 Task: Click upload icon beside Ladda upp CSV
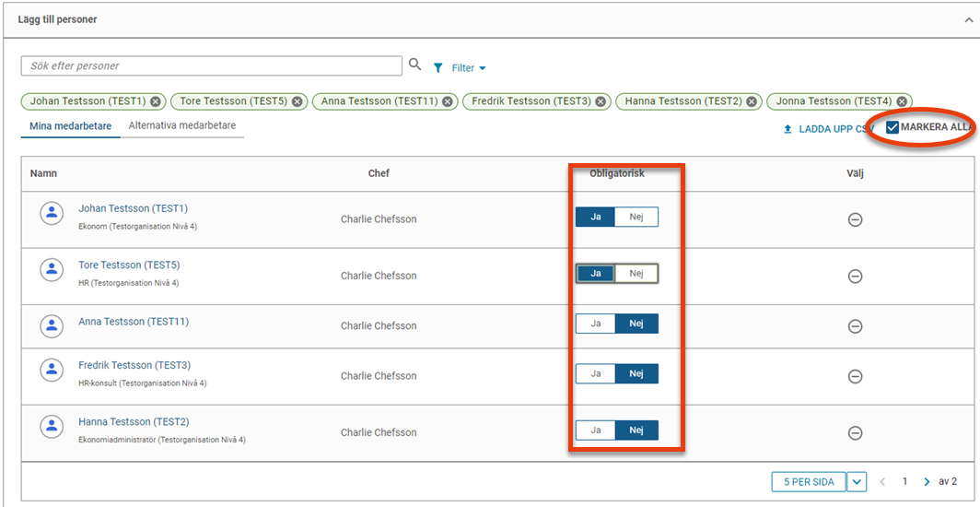tap(787, 130)
